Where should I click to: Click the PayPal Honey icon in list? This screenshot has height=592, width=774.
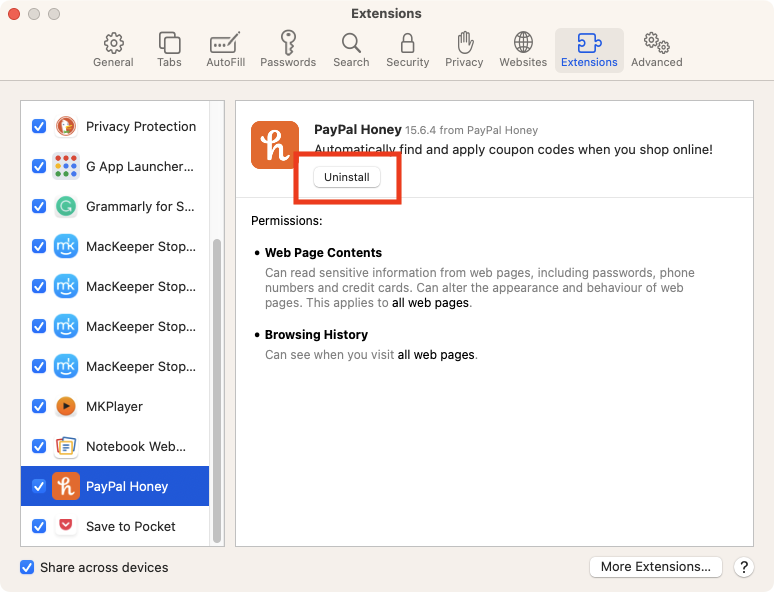(x=66, y=486)
